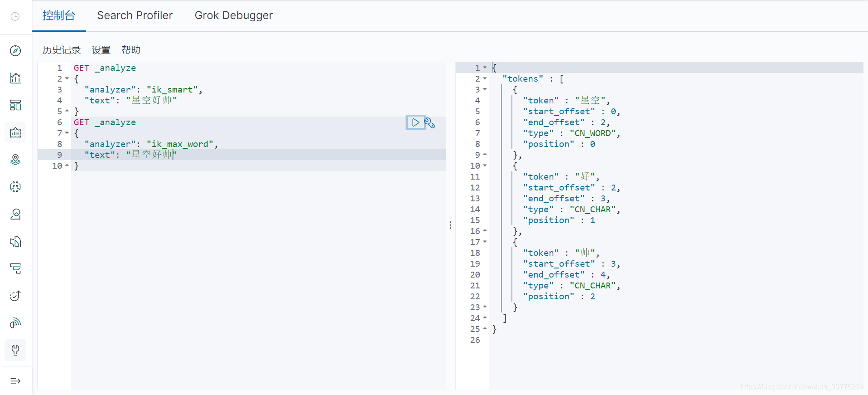Collapse response root fold at line 1
This screenshot has height=395, width=868.
click(x=485, y=68)
